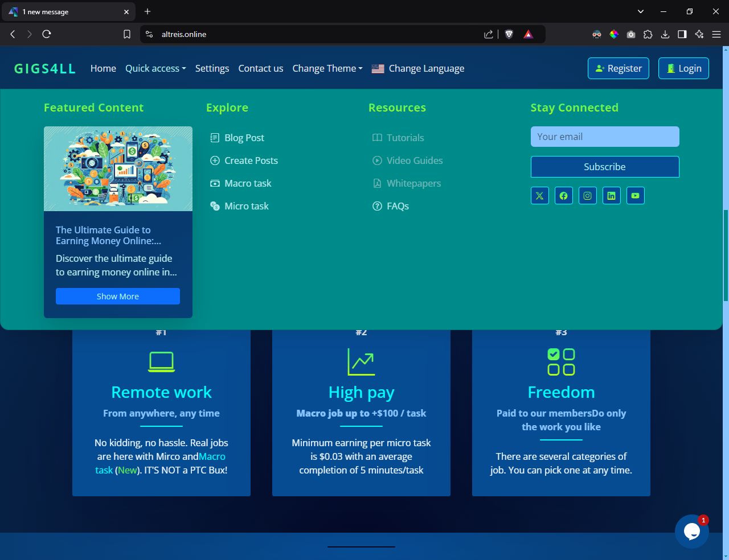Open the Change Theme dropdown
Screen dimensions: 729x560
point(327,68)
